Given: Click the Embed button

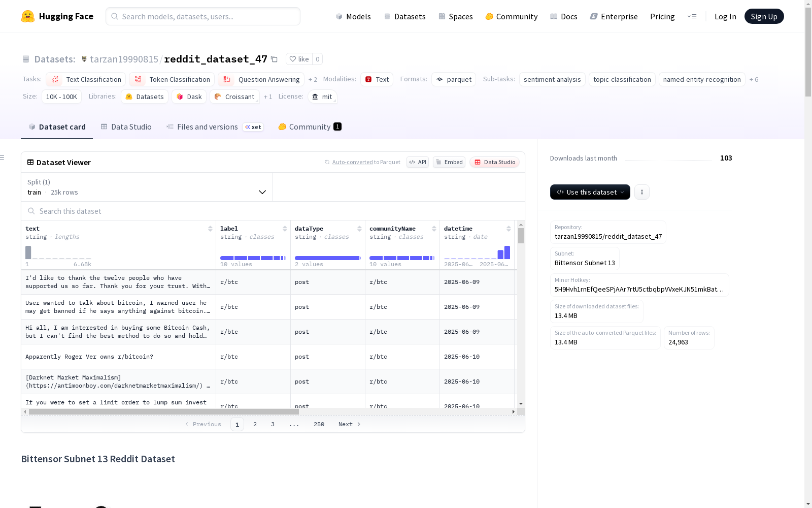Looking at the screenshot, I should 449,162.
